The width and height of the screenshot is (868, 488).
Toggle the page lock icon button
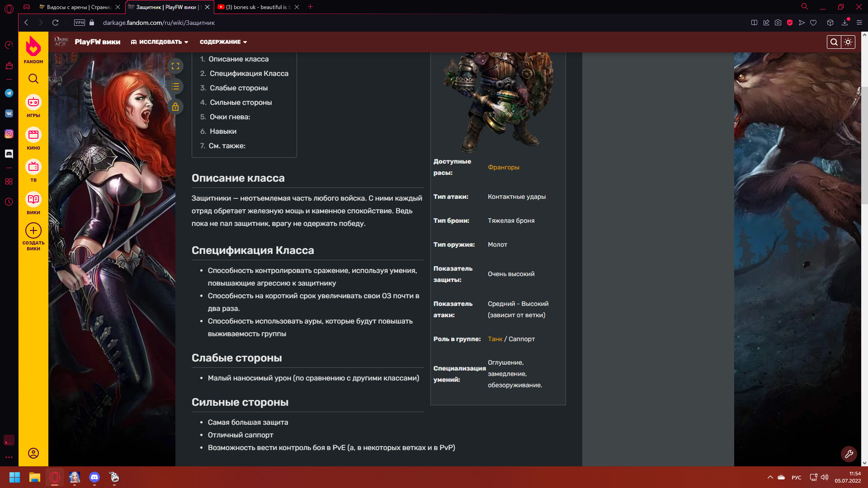point(175,107)
